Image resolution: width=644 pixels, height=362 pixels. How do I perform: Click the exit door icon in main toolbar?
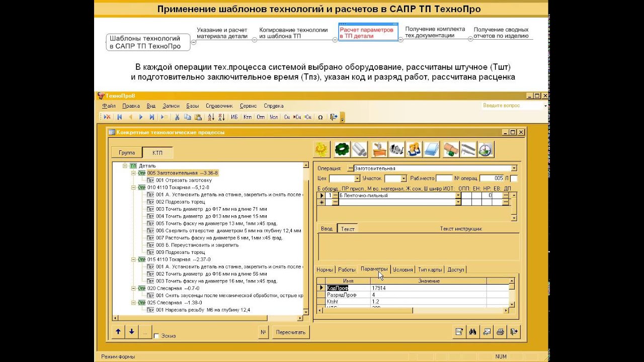(x=334, y=117)
